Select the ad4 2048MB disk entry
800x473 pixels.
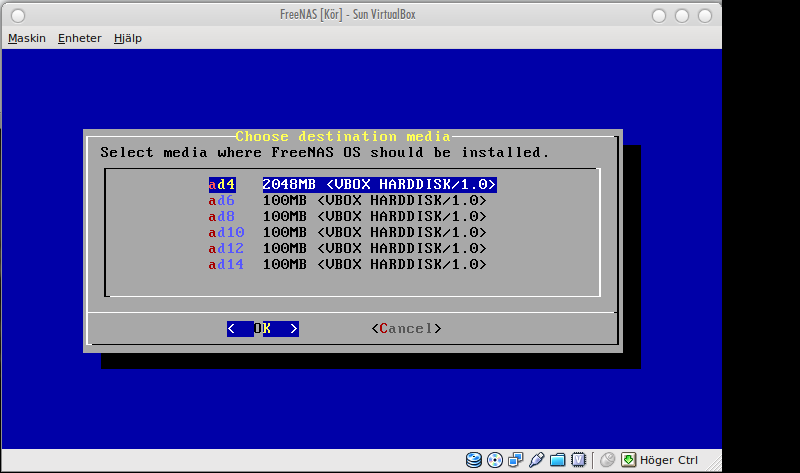(353, 184)
